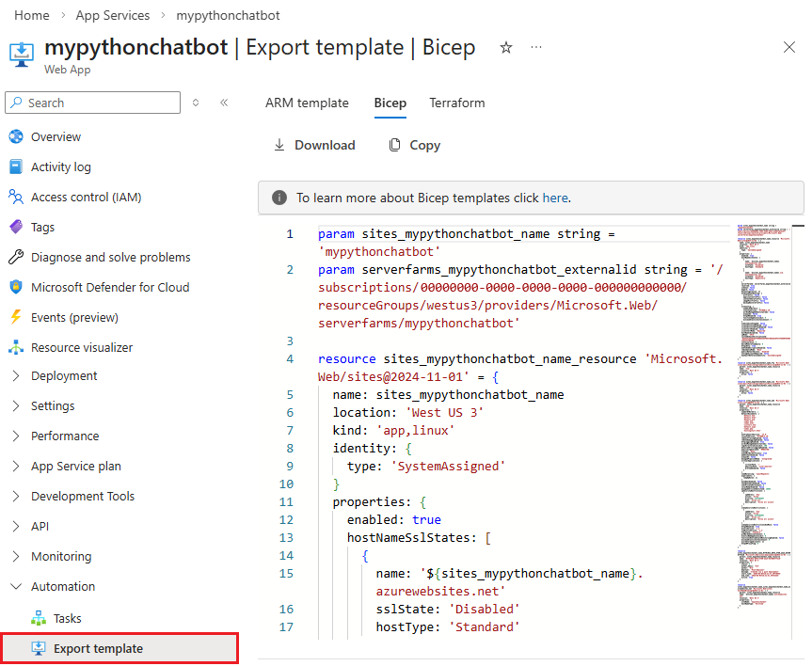Click 'SystemAssigned' value in code
This screenshot has width=812, height=666.
pos(448,466)
